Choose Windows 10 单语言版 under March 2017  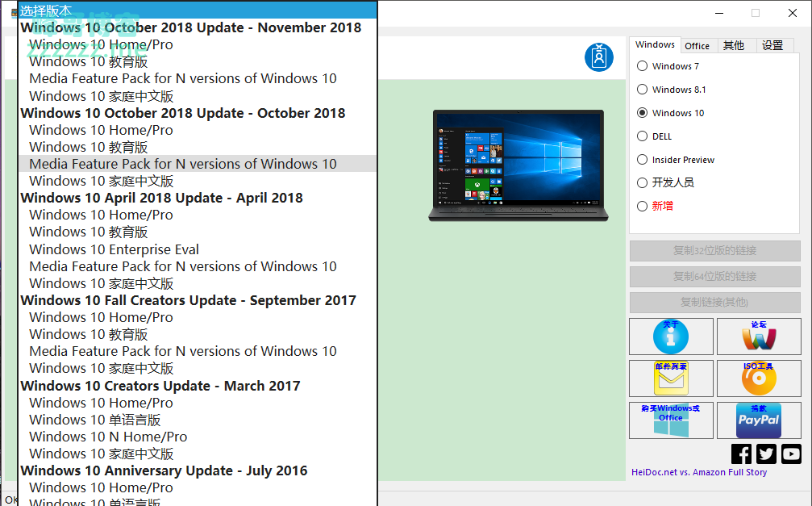(x=198, y=420)
